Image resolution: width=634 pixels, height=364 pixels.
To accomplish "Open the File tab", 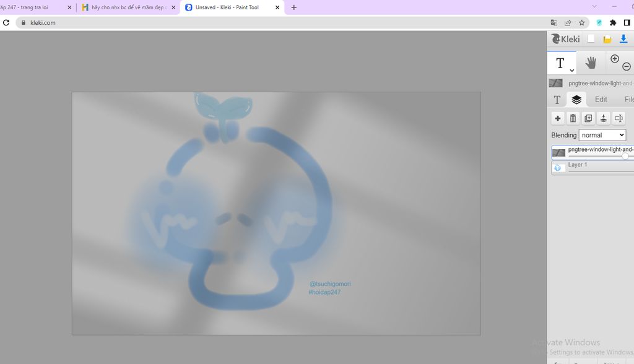I will pos(629,100).
